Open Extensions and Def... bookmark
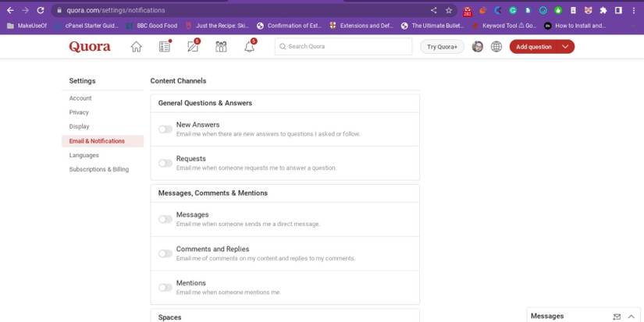This screenshot has width=644, height=322. [x=361, y=26]
